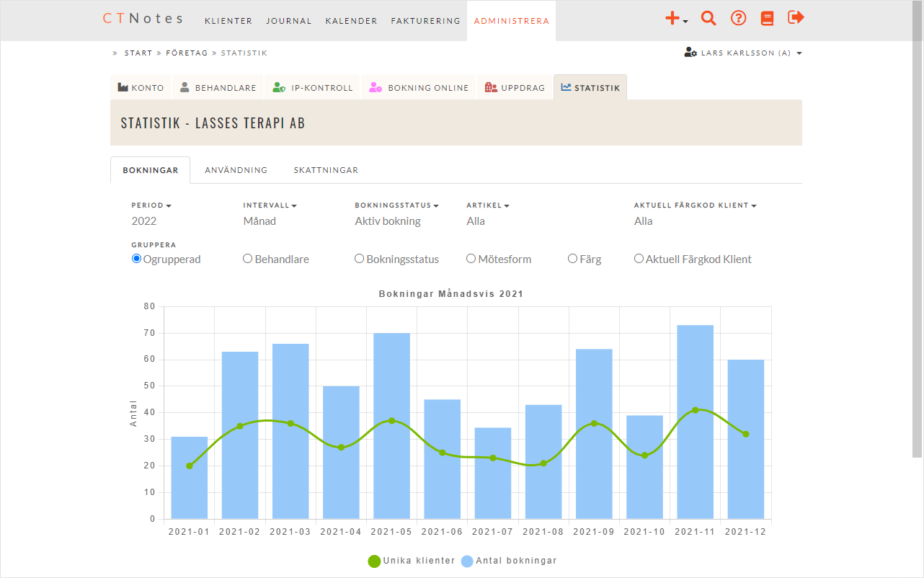Image resolution: width=924 pixels, height=578 pixels.
Task: Click the Behandlare person icon
Action: click(185, 87)
